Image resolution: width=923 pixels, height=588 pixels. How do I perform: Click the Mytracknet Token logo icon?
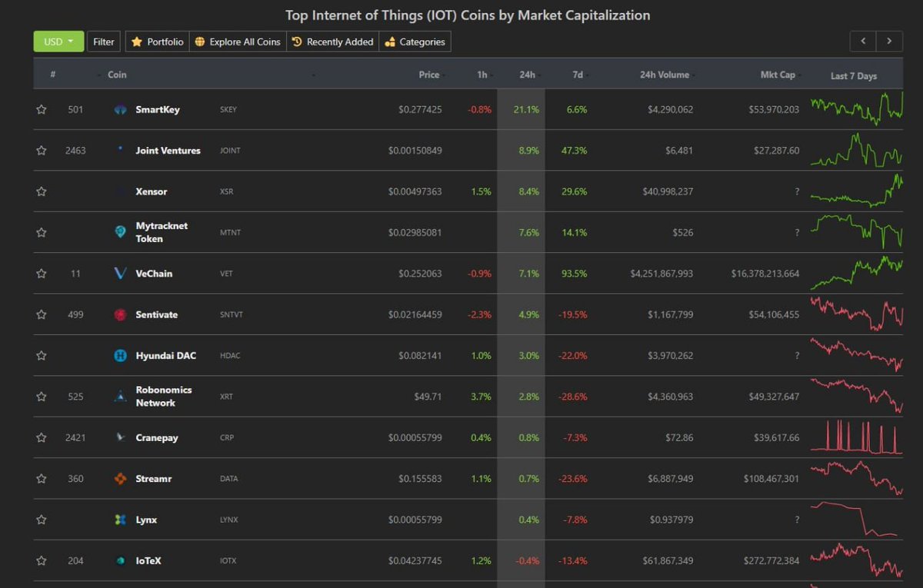(x=120, y=232)
